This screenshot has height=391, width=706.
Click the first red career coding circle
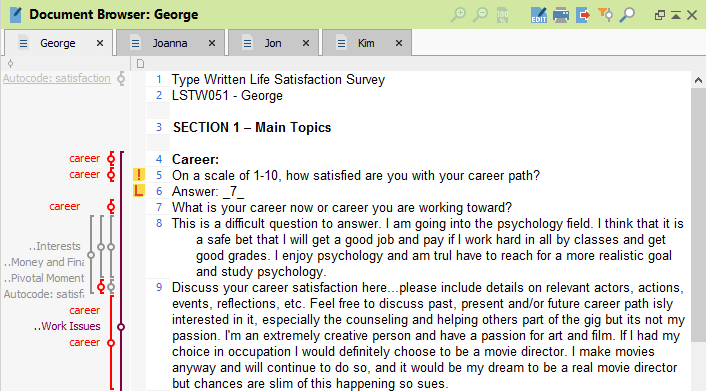coord(111,159)
